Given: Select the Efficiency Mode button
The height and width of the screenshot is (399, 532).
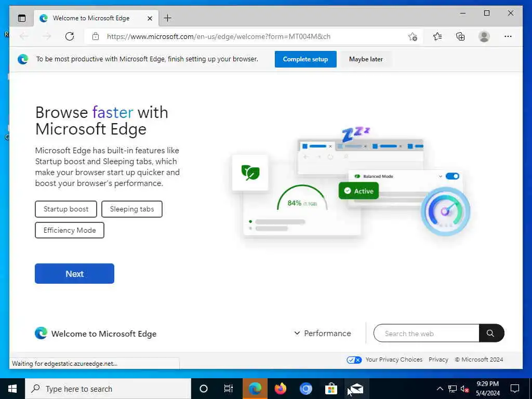Looking at the screenshot, I should (70, 230).
